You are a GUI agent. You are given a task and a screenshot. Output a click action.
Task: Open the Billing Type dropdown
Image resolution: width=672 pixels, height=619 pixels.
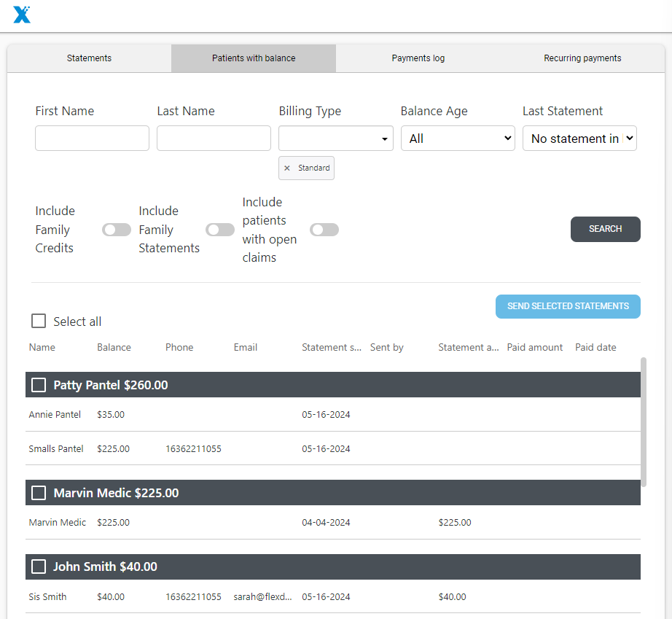coord(336,138)
